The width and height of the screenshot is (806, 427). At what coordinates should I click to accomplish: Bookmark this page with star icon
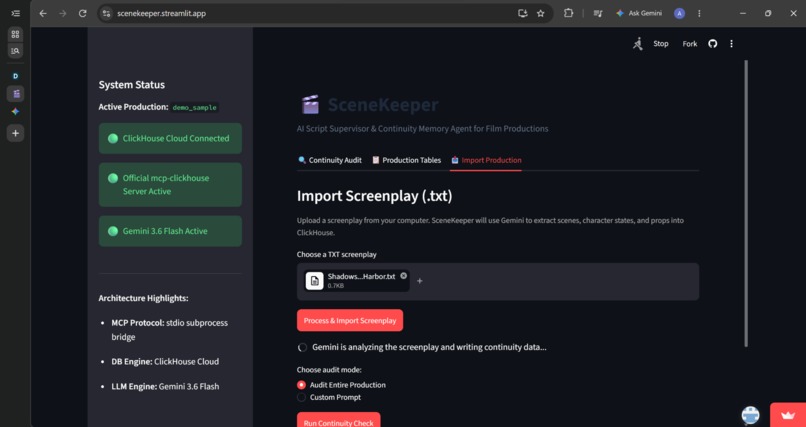541,13
